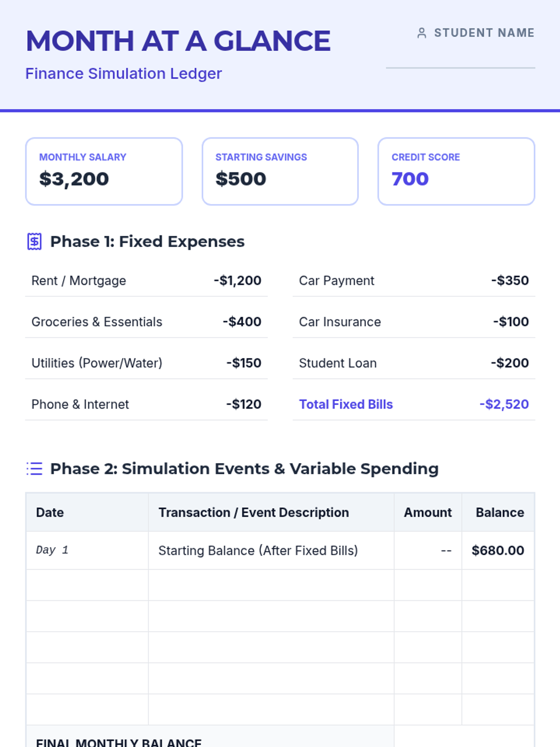The width and height of the screenshot is (560, 747).
Task: Click the person icon beside Student Name
Action: click(x=421, y=33)
